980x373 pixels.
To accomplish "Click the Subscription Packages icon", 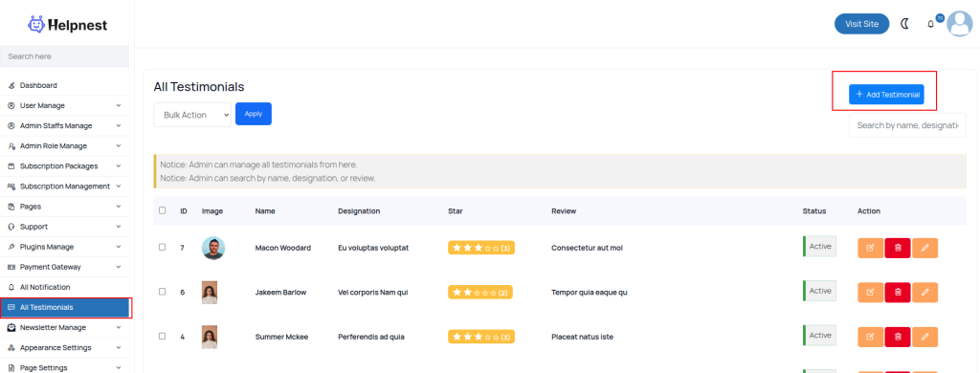I will point(11,166).
